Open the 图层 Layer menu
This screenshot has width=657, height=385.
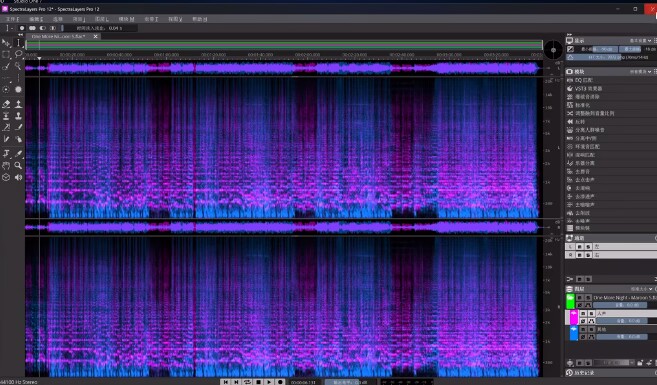pos(102,19)
